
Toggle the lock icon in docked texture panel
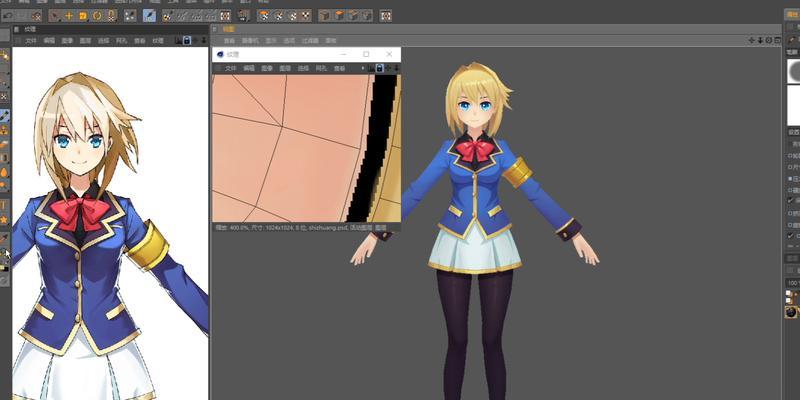(x=187, y=40)
